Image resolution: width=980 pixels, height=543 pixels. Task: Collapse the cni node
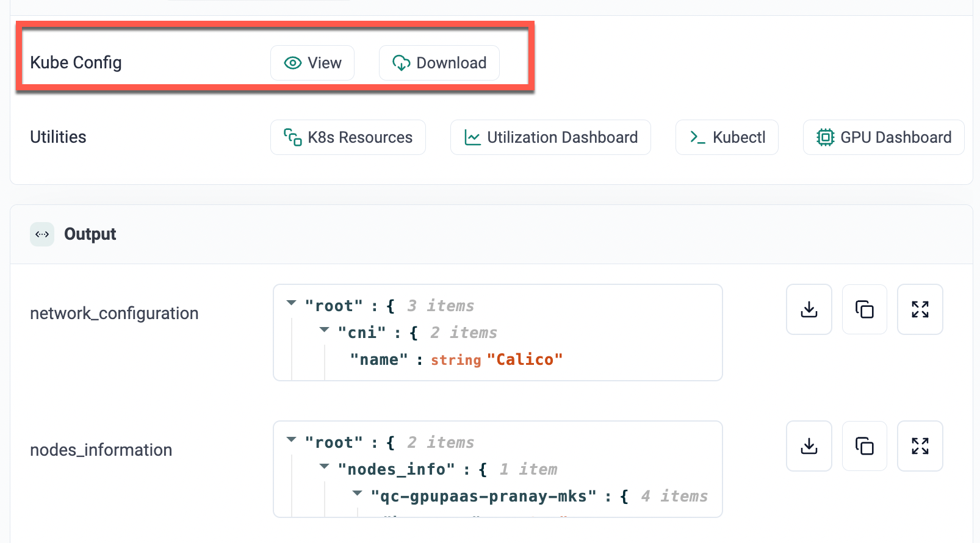325,330
